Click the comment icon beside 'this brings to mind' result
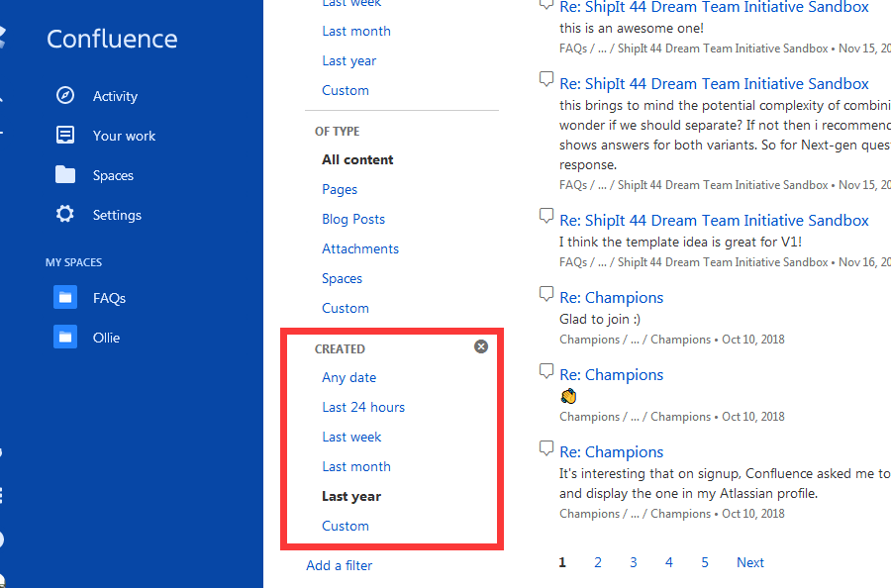 pos(546,79)
